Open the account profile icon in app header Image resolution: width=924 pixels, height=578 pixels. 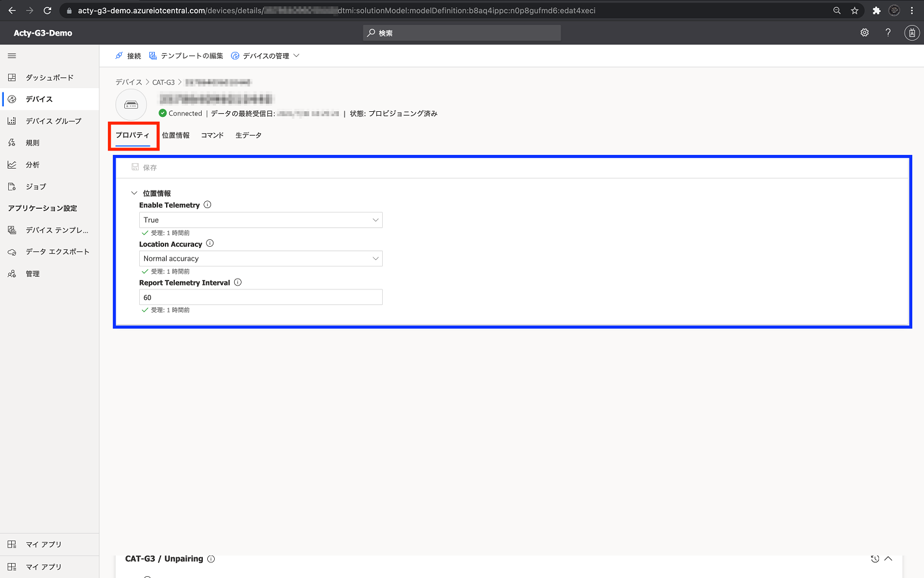click(x=912, y=32)
